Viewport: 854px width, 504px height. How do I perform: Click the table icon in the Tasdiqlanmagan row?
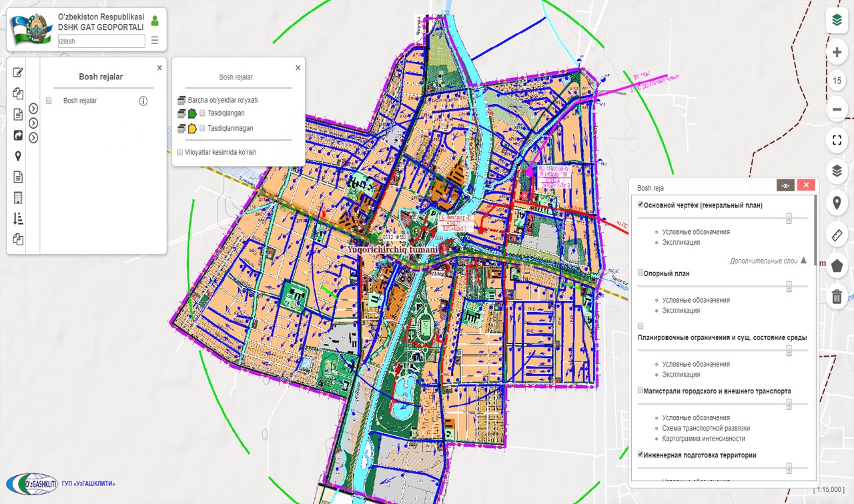click(181, 129)
